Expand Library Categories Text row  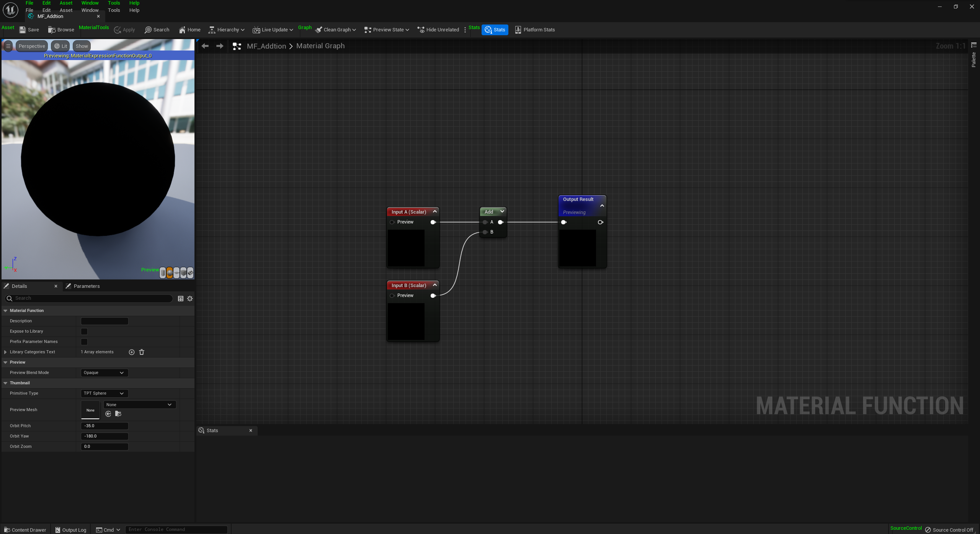tap(5, 352)
